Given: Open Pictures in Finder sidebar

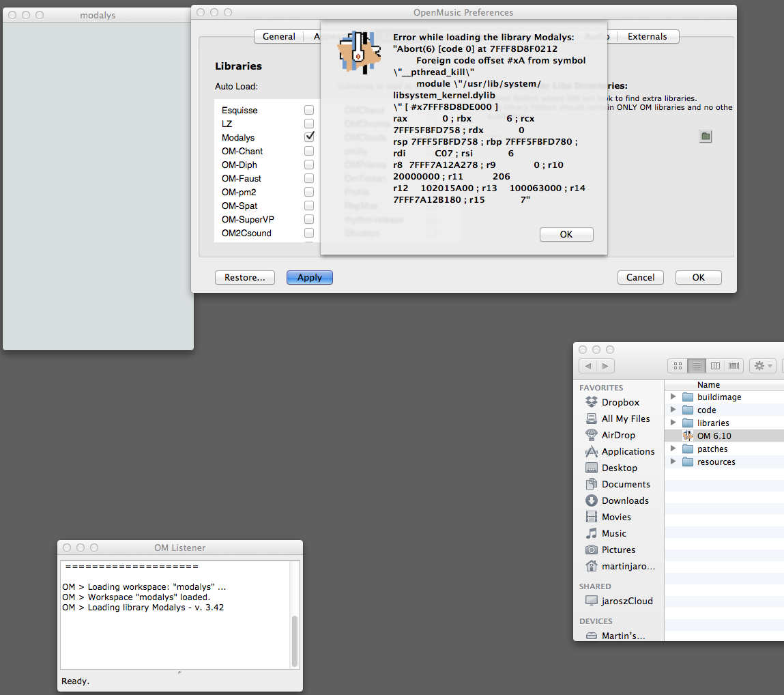Looking at the screenshot, I should coord(620,550).
